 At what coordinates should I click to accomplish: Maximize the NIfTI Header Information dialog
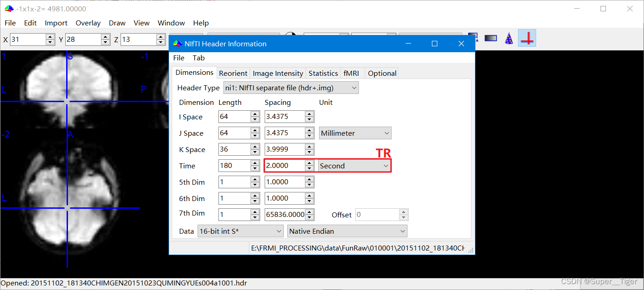click(x=435, y=44)
